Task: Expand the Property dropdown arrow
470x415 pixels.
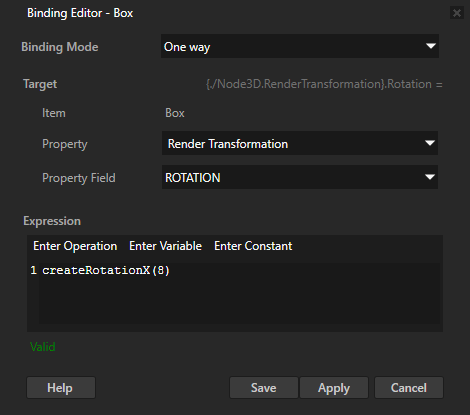Action: [430, 143]
